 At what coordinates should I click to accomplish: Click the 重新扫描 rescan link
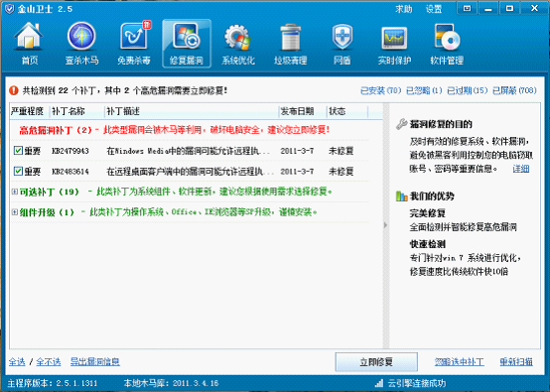(x=516, y=362)
